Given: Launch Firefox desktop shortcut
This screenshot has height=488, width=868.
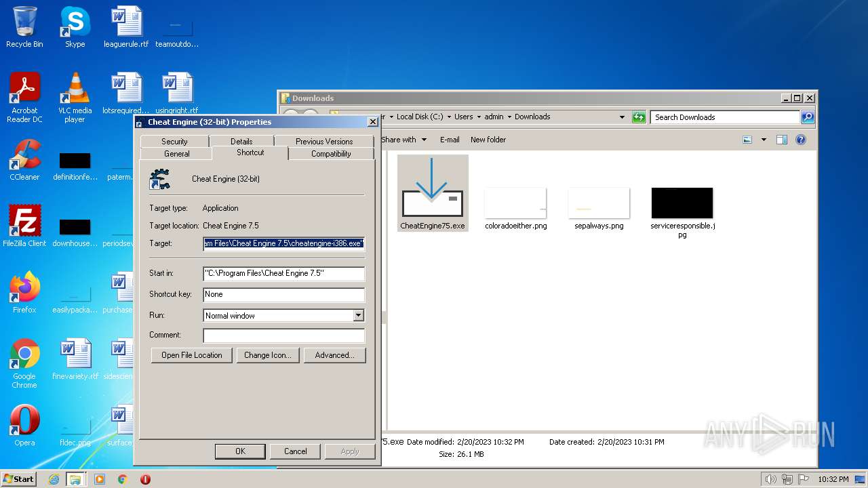Looking at the screenshot, I should click(x=24, y=293).
